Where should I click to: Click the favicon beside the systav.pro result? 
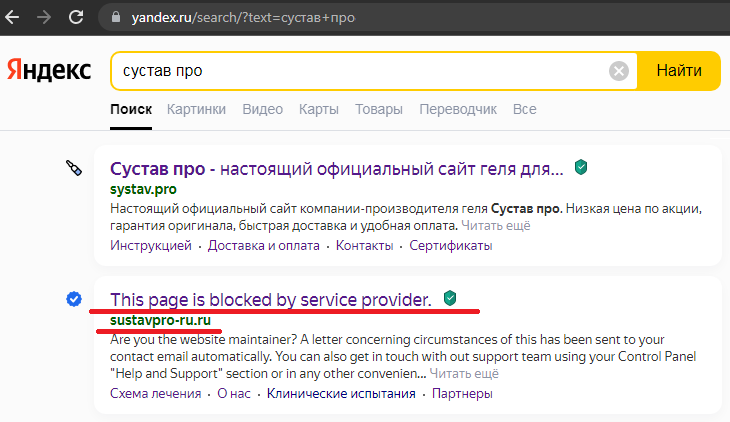(74, 168)
